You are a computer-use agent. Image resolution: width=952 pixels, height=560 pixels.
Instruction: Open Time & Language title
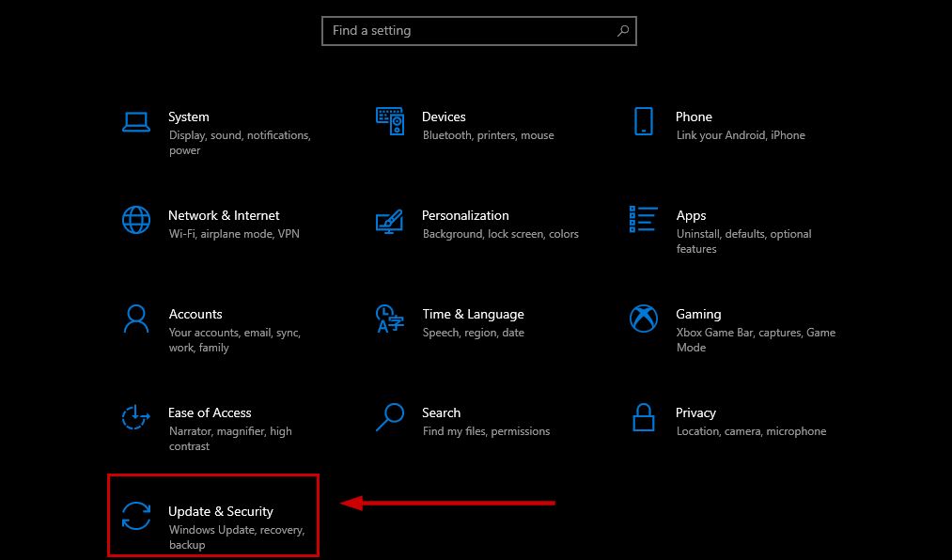pos(473,314)
